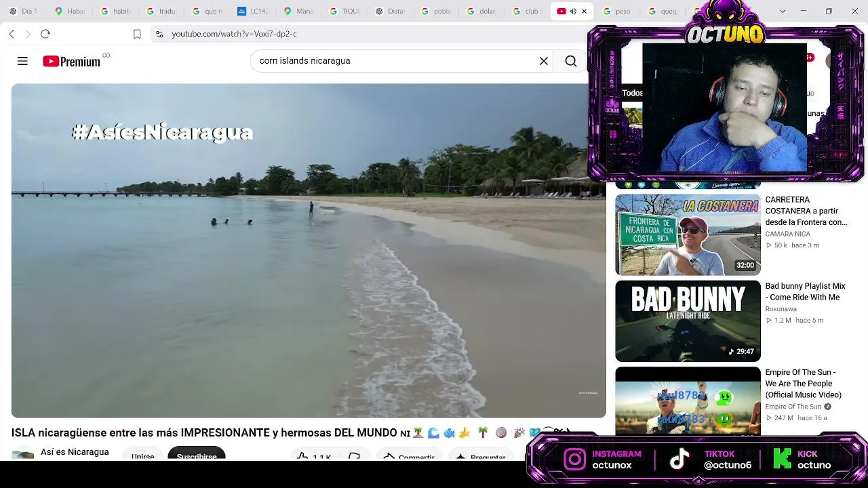The width and height of the screenshot is (868, 488).
Task: Open the YouTube hamburger guide menu
Action: [x=22, y=61]
